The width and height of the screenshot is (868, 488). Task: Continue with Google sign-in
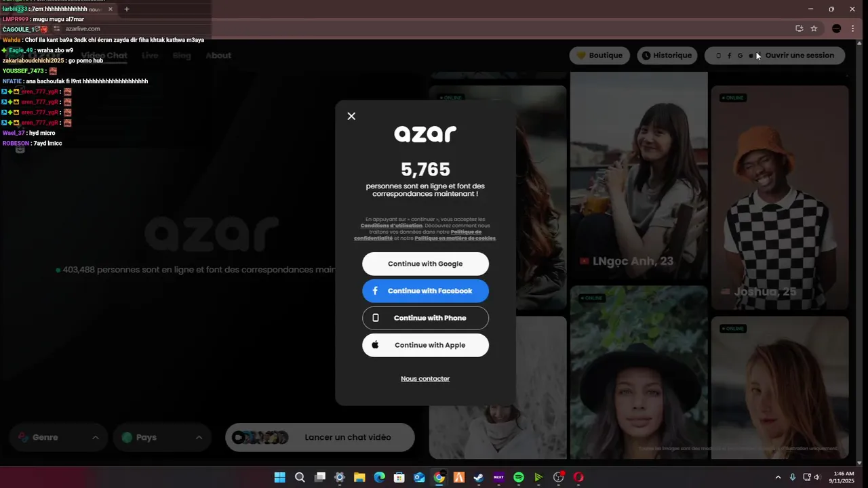425,264
